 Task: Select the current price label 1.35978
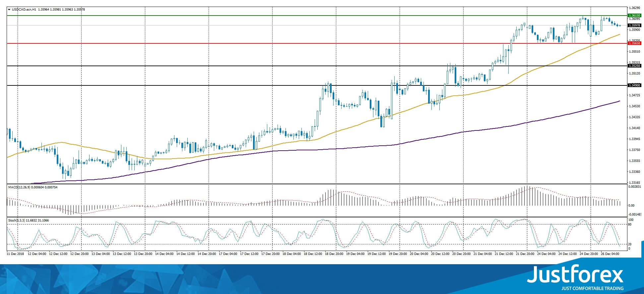pos(634,25)
